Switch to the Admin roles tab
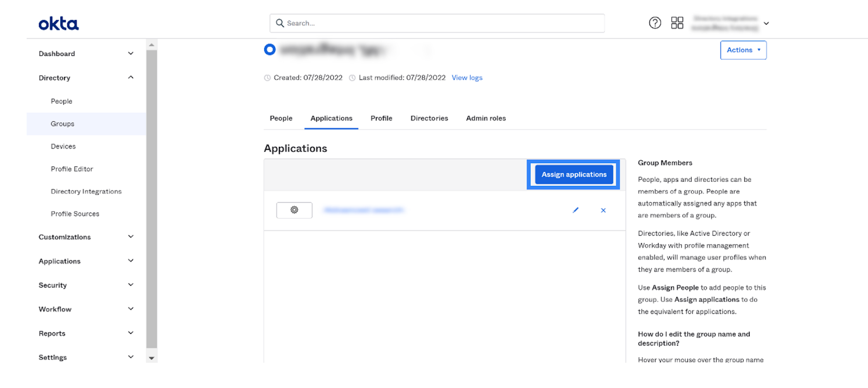This screenshot has height=388, width=868. click(486, 118)
